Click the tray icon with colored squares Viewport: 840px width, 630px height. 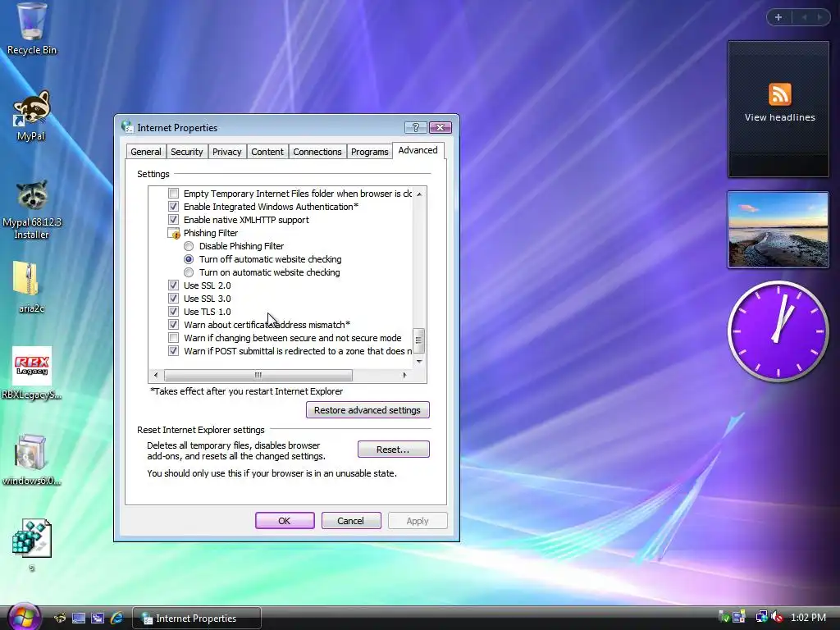point(739,617)
